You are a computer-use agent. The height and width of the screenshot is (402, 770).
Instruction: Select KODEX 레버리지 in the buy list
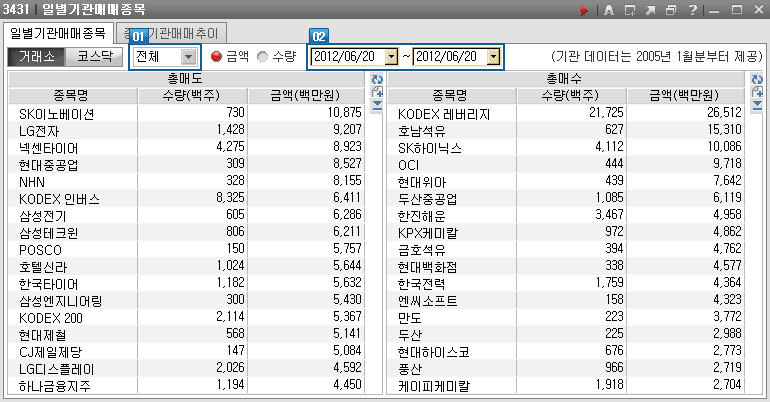click(566, 113)
